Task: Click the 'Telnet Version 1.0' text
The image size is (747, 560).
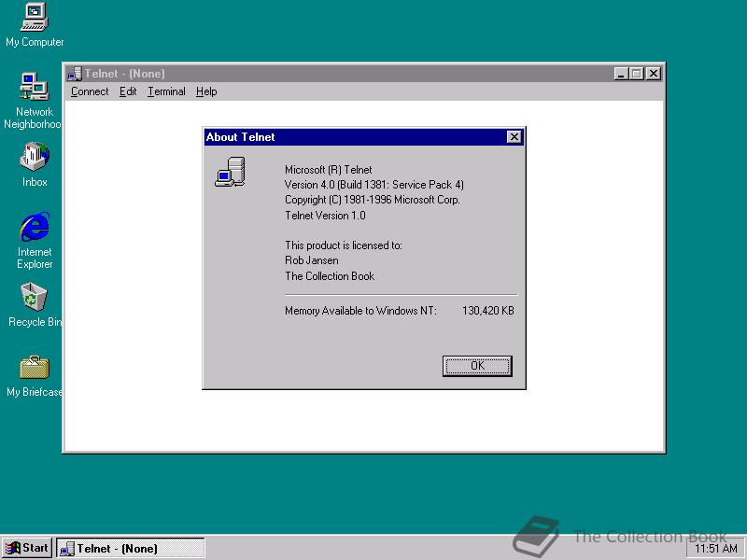Action: [325, 216]
